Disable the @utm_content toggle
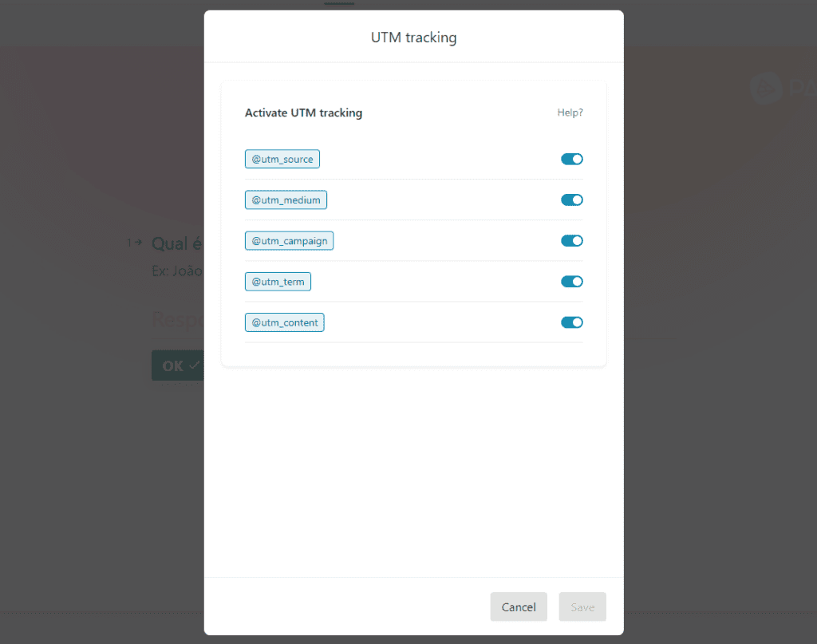Image resolution: width=817 pixels, height=644 pixels. coord(571,322)
